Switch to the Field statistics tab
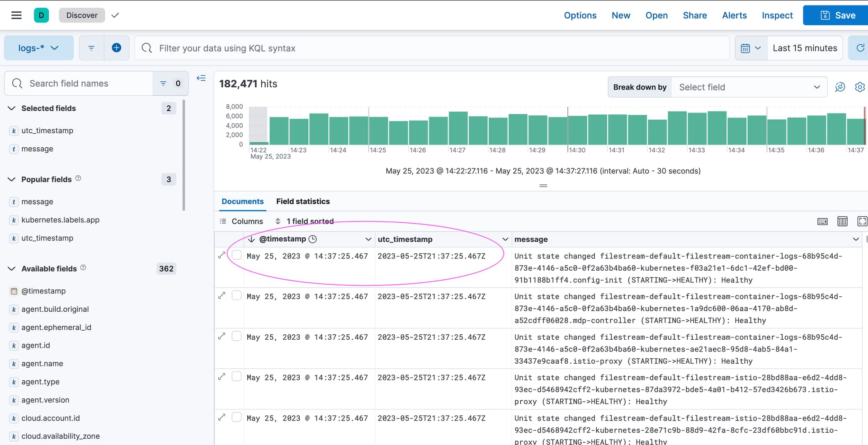The height and width of the screenshot is (445, 868). [x=303, y=201]
